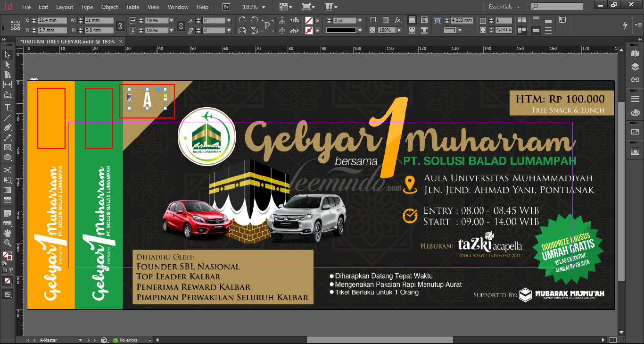The height and width of the screenshot is (344, 644).
Task: Click the Quick Apply lightning icon
Action: pyautogui.click(x=626, y=25)
